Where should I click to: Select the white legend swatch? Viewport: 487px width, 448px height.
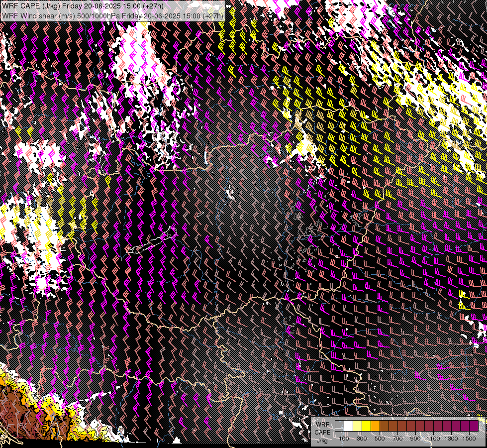[x=349, y=426]
